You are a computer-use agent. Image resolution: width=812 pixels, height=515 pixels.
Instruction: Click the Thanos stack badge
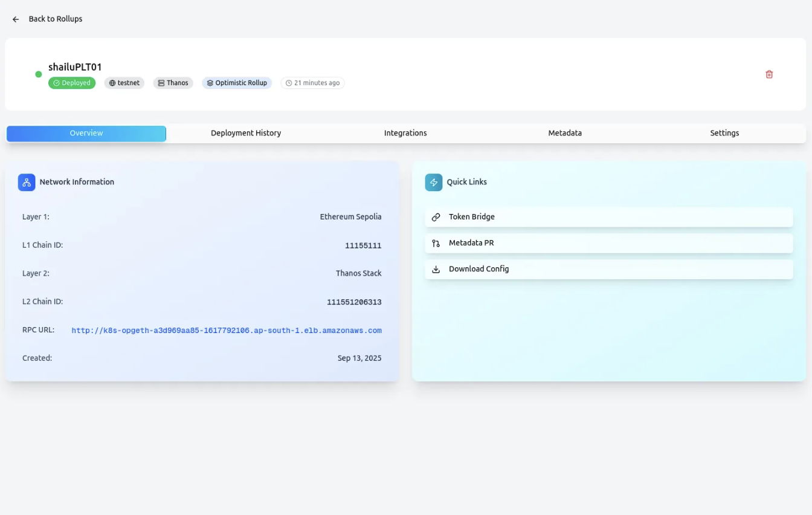pyautogui.click(x=173, y=83)
